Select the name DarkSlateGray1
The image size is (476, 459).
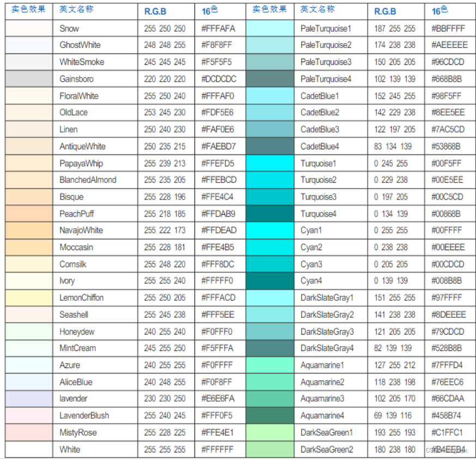point(327,298)
